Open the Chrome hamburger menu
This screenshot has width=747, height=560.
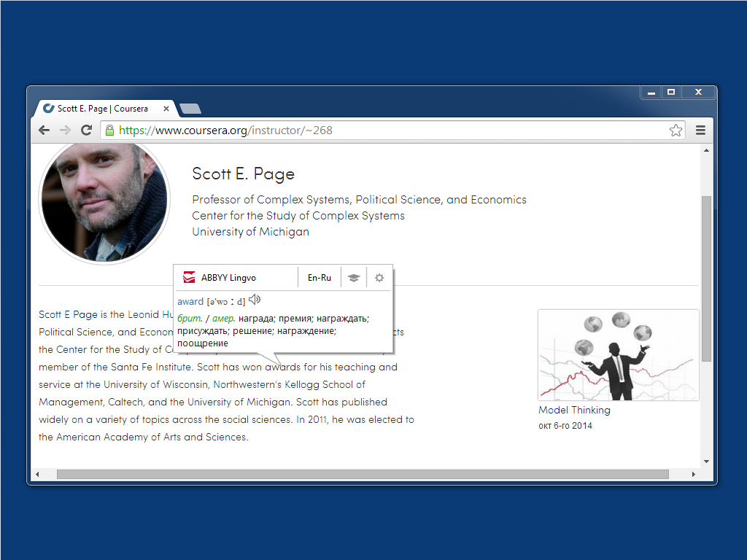tap(700, 131)
